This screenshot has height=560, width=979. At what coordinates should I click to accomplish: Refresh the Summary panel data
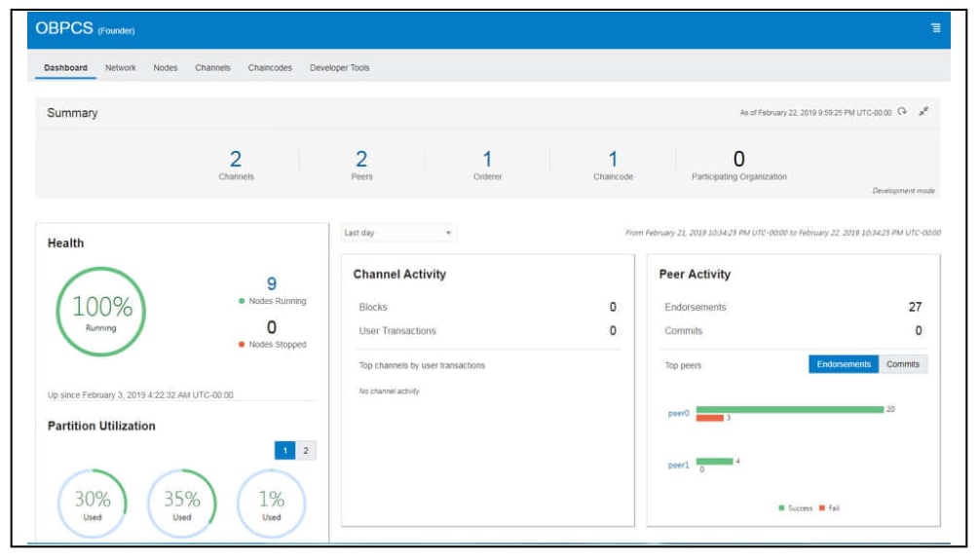pos(902,112)
